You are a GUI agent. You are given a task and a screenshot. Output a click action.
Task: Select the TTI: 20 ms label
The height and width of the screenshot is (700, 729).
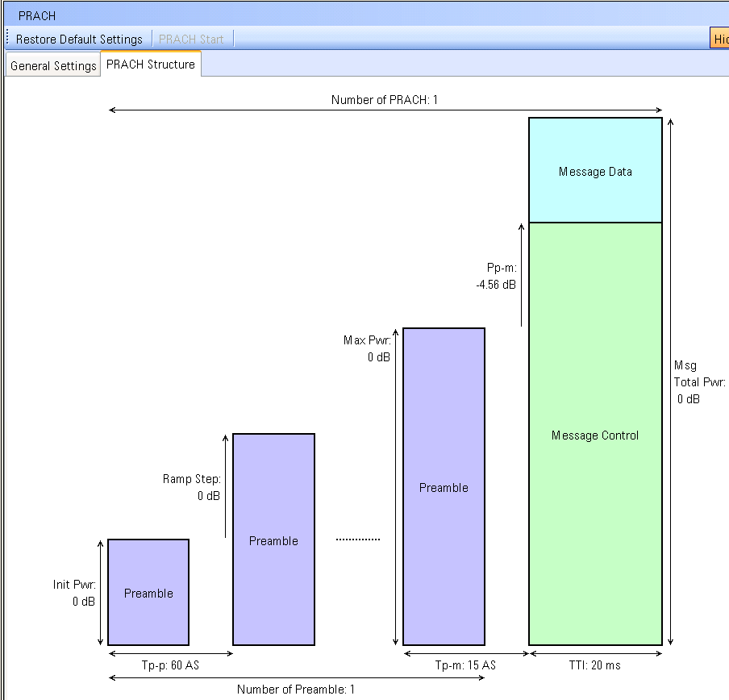[594, 665]
